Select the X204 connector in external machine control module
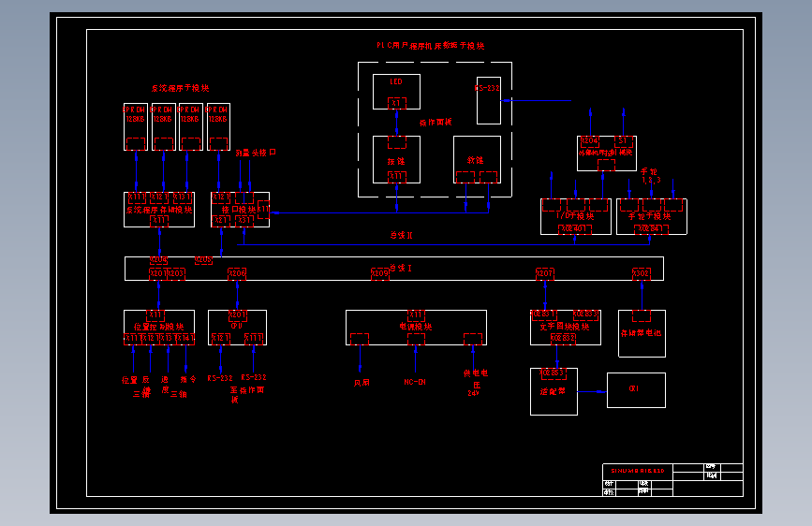This screenshot has height=526, width=812. click(x=589, y=140)
